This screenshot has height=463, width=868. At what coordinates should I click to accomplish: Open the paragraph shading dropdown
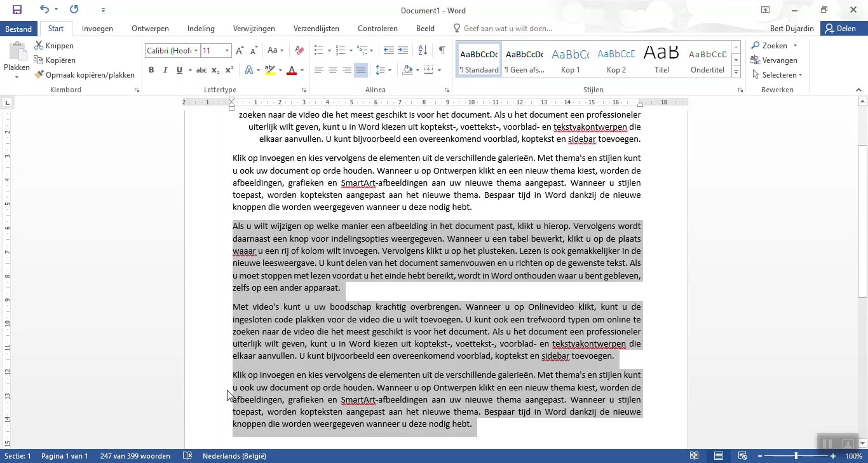click(417, 70)
